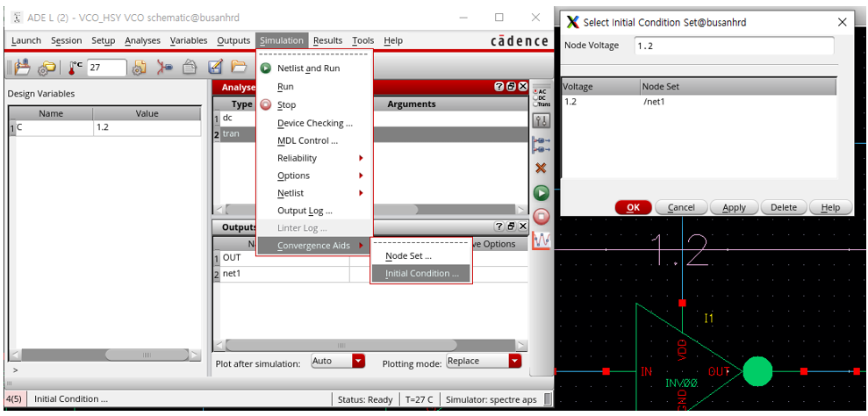Click the green run button in side toolbar
Screen dimensions: 868x416
pos(541,193)
